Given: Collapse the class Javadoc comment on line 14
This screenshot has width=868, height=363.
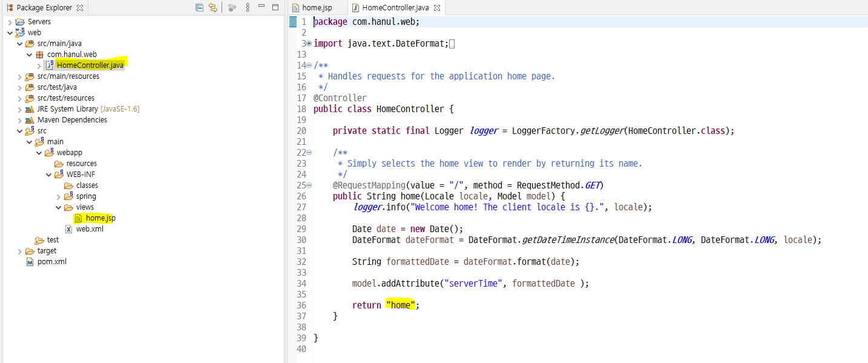Looking at the screenshot, I should [309, 65].
